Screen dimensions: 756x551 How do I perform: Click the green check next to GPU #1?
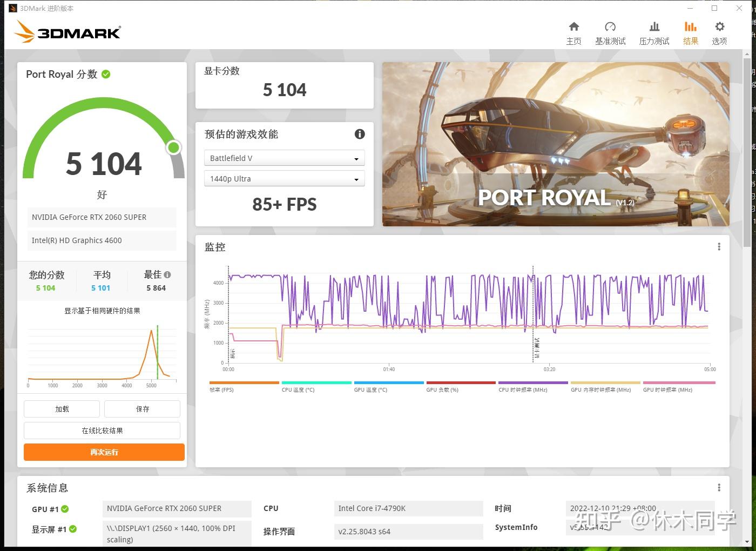click(65, 509)
